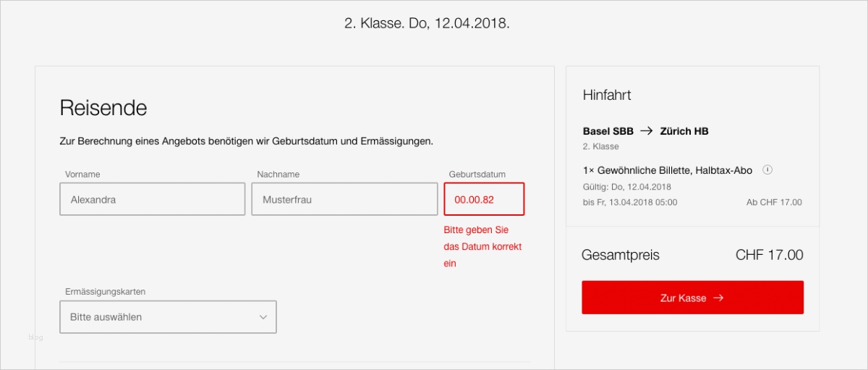
Task: Click the arrow between Basel SBB and Zürich HB
Action: point(647,131)
